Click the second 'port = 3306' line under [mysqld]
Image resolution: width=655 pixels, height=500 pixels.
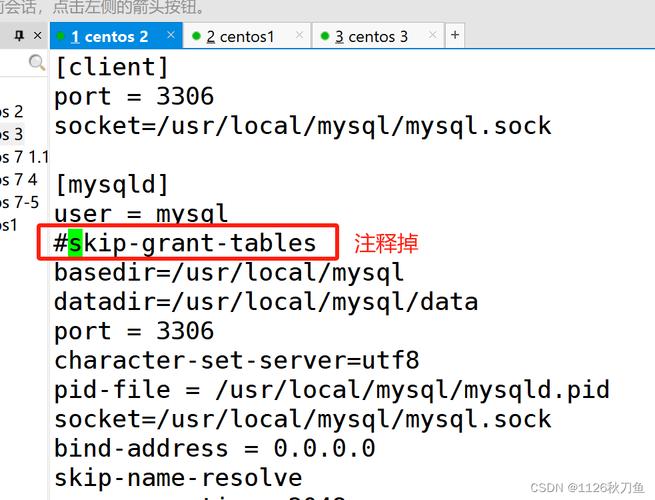pyautogui.click(x=134, y=331)
